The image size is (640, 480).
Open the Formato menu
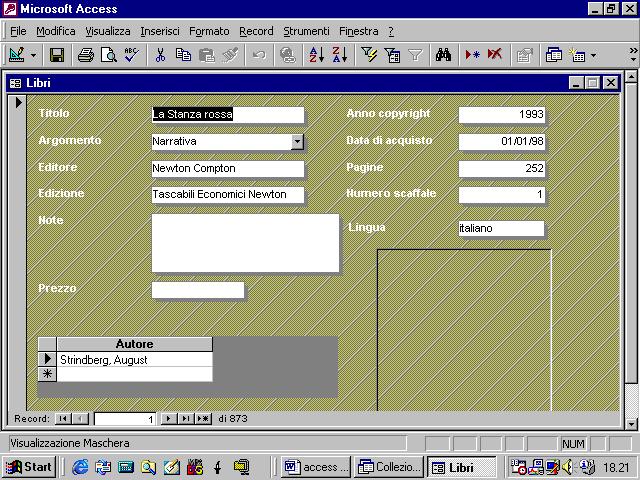point(209,31)
